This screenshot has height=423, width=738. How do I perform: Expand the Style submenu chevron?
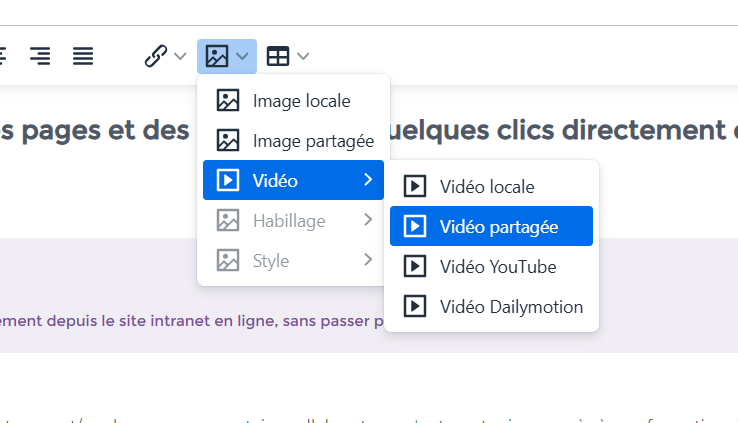(x=368, y=260)
